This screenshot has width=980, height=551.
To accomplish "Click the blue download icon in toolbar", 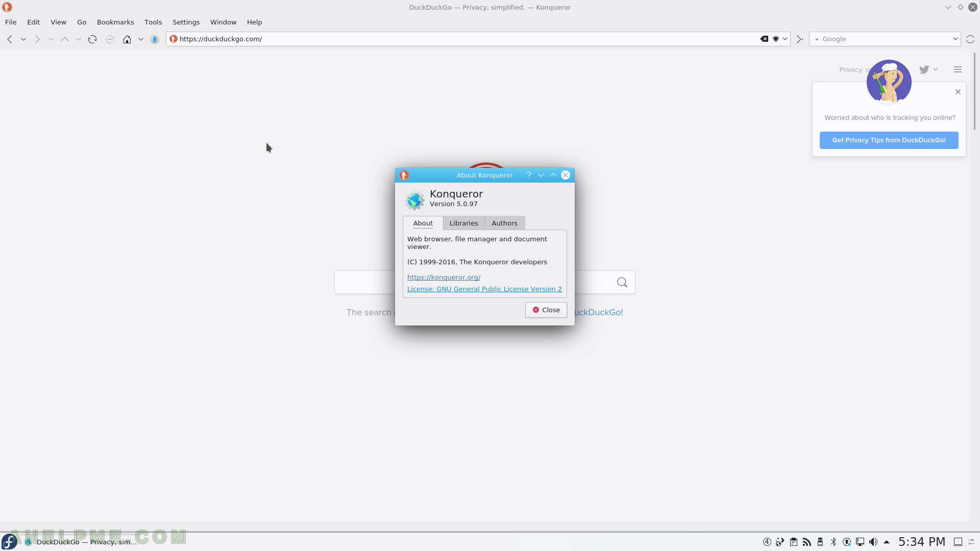I will click(155, 39).
